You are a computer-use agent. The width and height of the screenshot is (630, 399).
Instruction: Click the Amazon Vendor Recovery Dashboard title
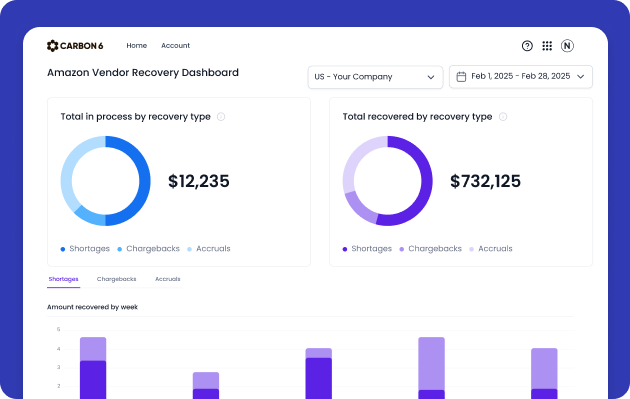point(143,73)
